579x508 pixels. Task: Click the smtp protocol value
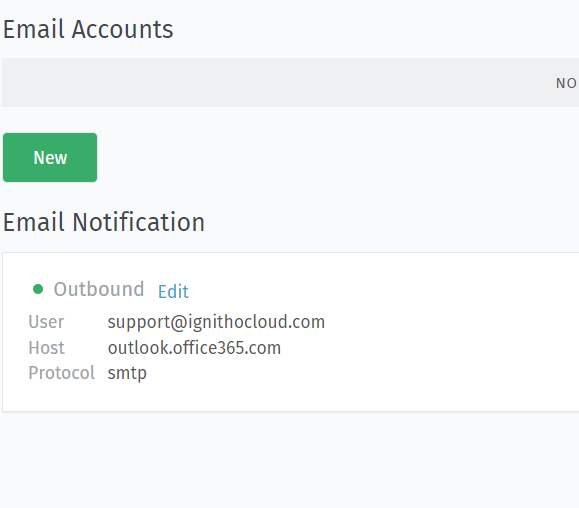[127, 373]
